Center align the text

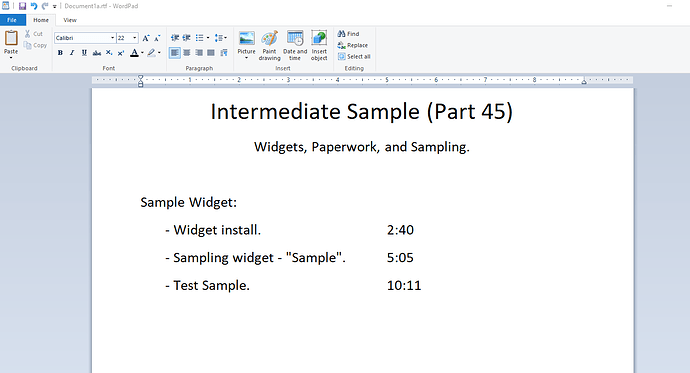(187, 53)
